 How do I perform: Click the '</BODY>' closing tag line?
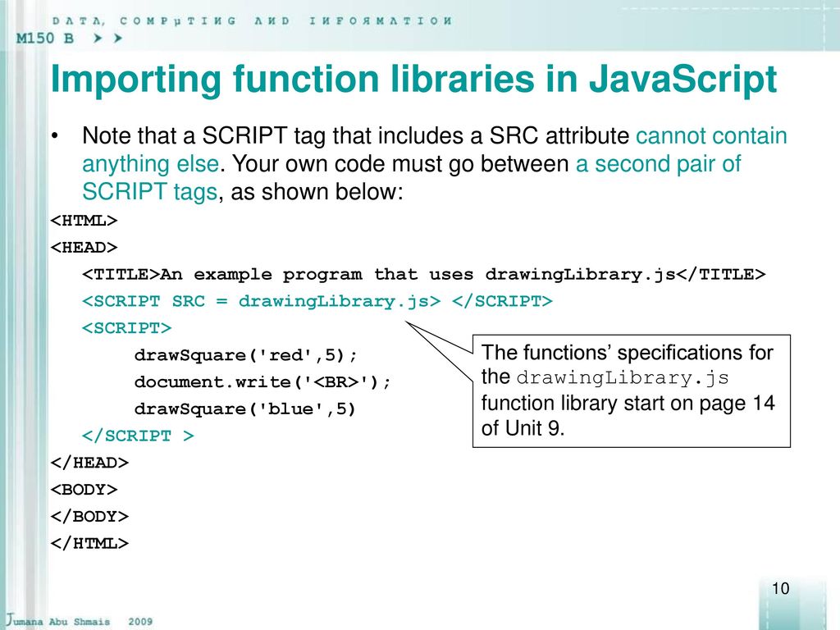point(89,517)
